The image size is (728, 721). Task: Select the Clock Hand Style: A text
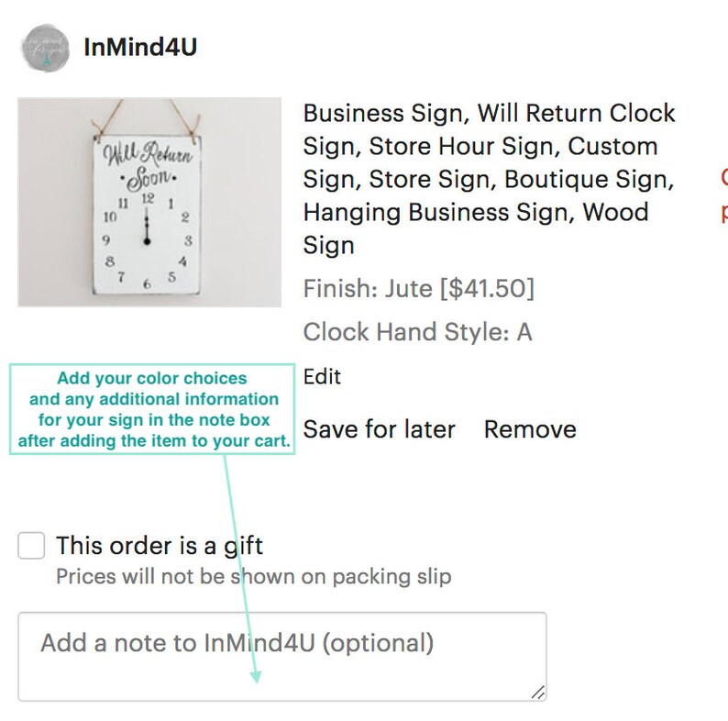(417, 332)
